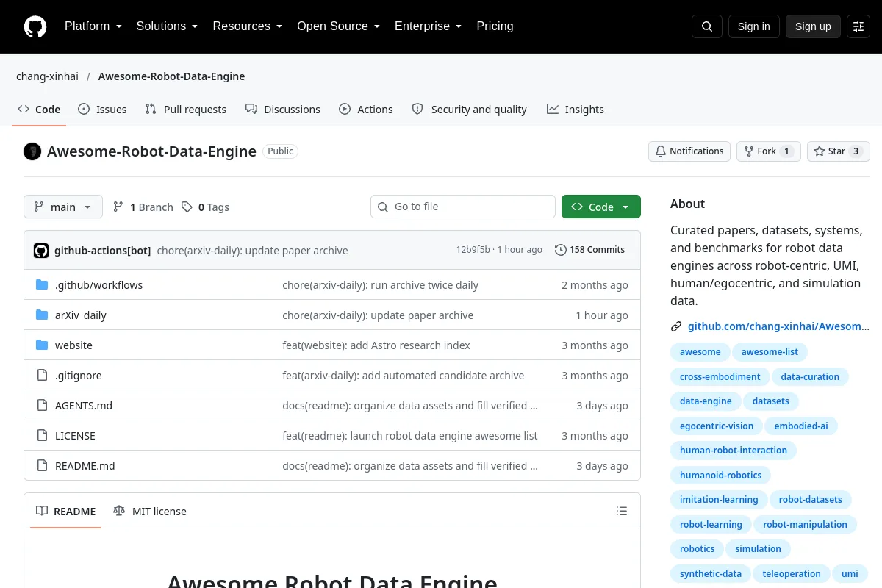This screenshot has width=882, height=588.
Task: Open the appearance settings icon button
Action: point(858,26)
